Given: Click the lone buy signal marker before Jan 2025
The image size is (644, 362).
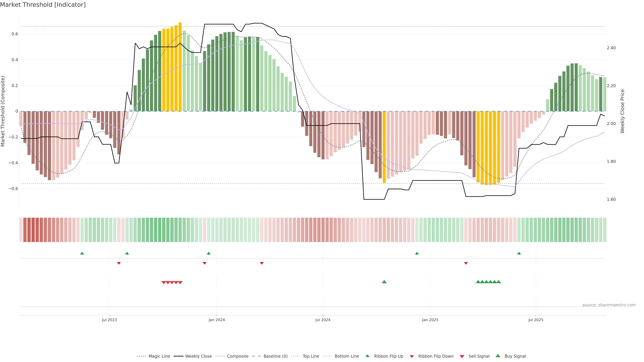Looking at the screenshot, I should (x=384, y=282).
